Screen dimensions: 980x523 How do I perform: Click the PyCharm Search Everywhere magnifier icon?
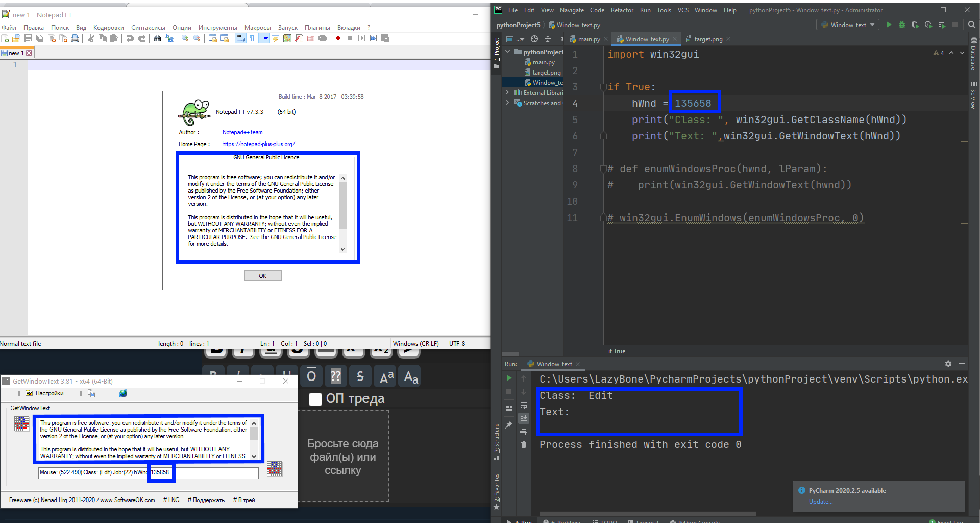[x=971, y=25]
